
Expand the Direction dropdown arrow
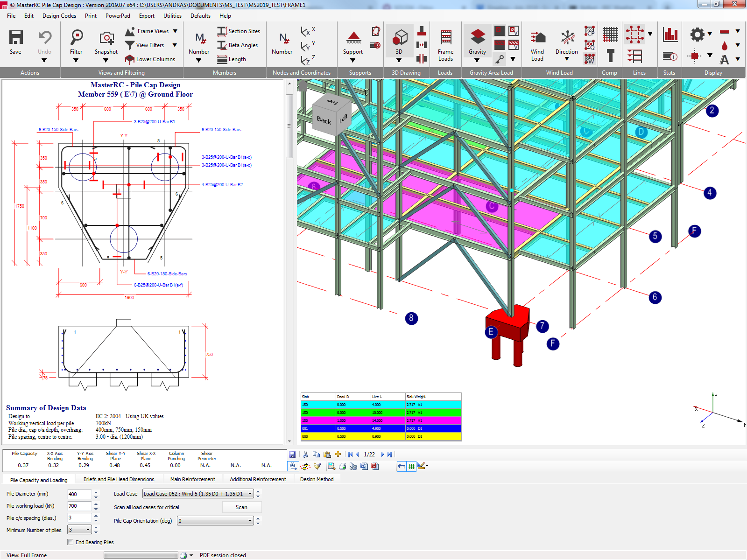(x=567, y=59)
